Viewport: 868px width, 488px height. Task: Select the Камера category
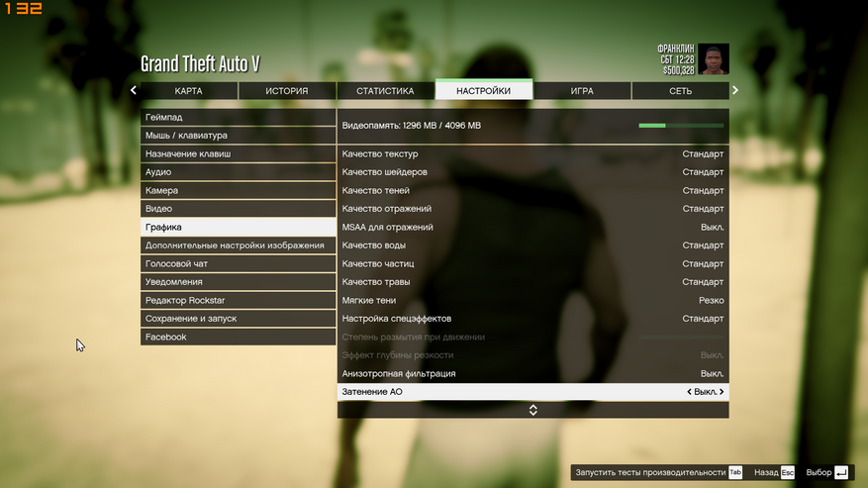[239, 190]
